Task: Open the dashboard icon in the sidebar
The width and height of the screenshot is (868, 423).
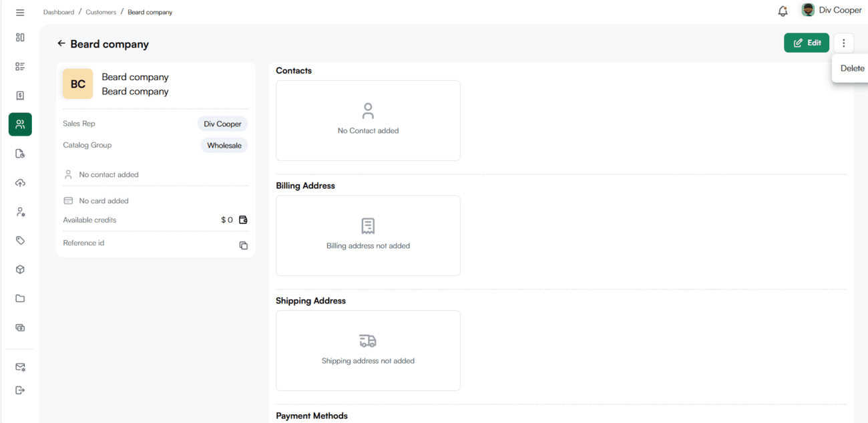Action: (x=20, y=37)
